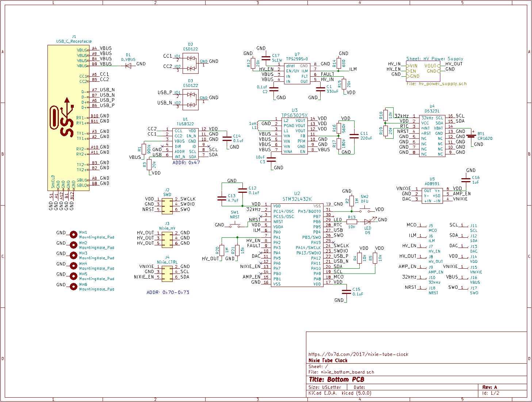Image resolution: width=532 pixels, height=402 pixels.
Task: Select the SW2 DFU switch symbol
Action: coord(364,210)
